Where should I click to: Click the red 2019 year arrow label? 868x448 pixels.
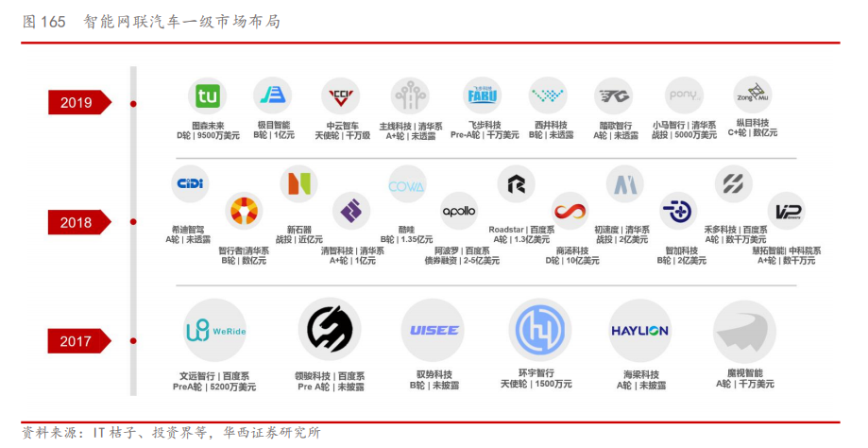pyautogui.click(x=79, y=102)
